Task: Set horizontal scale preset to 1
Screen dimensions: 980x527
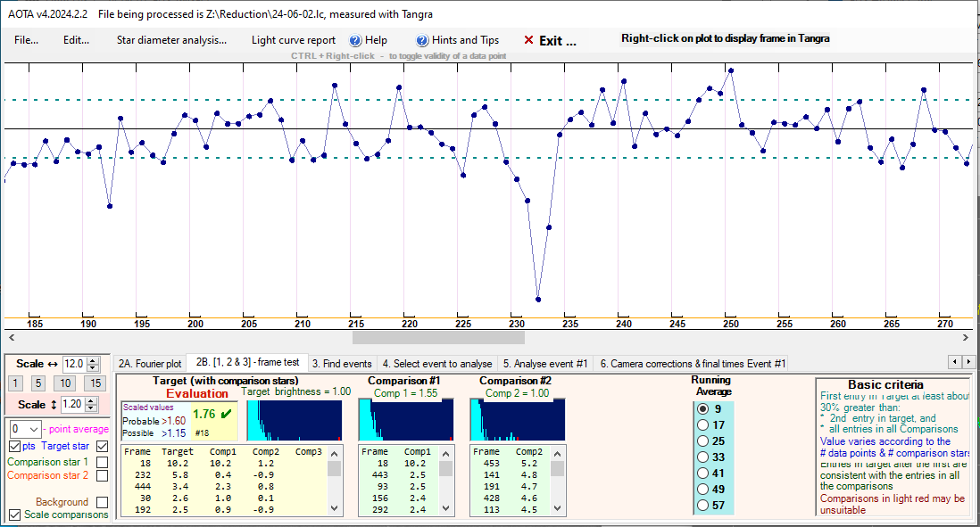Action: click(16, 383)
